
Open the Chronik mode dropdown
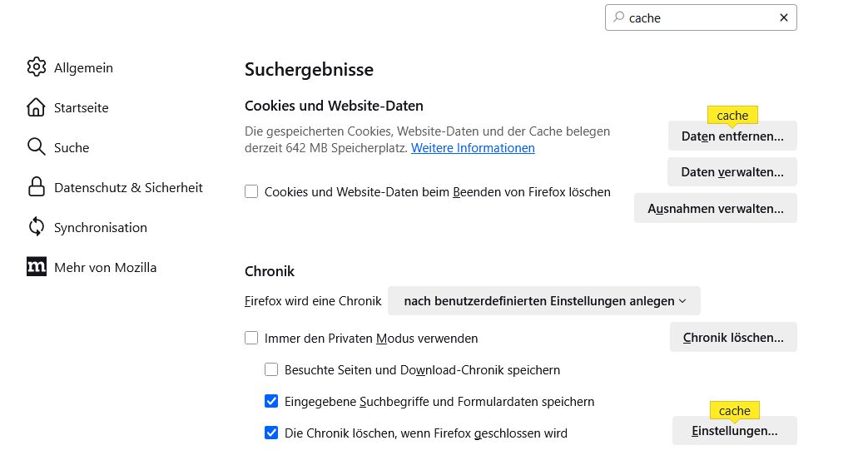[544, 301]
